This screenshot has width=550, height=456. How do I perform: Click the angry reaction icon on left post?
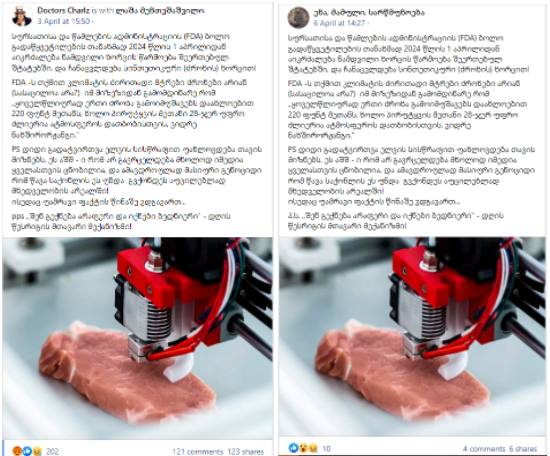coord(17,451)
